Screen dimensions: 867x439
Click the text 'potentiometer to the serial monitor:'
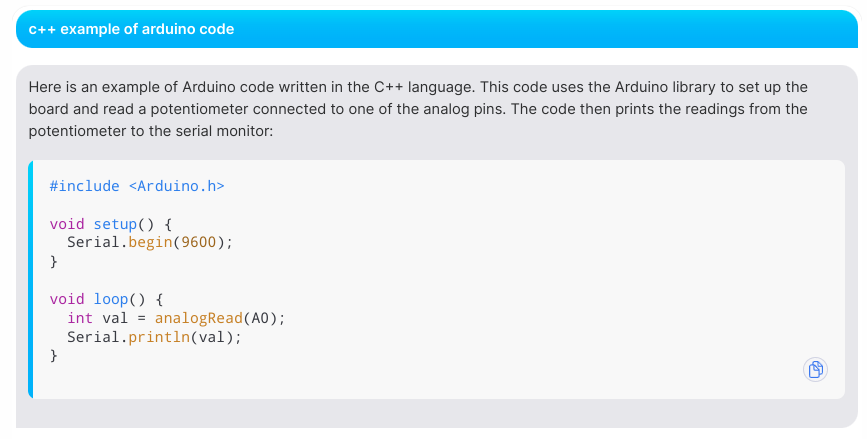tap(151, 132)
